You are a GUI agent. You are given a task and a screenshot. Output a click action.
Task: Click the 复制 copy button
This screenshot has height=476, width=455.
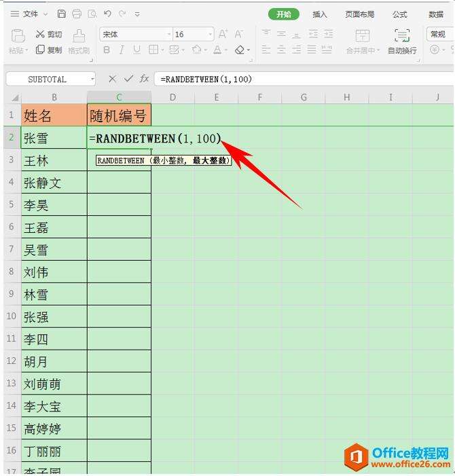pyautogui.click(x=49, y=50)
